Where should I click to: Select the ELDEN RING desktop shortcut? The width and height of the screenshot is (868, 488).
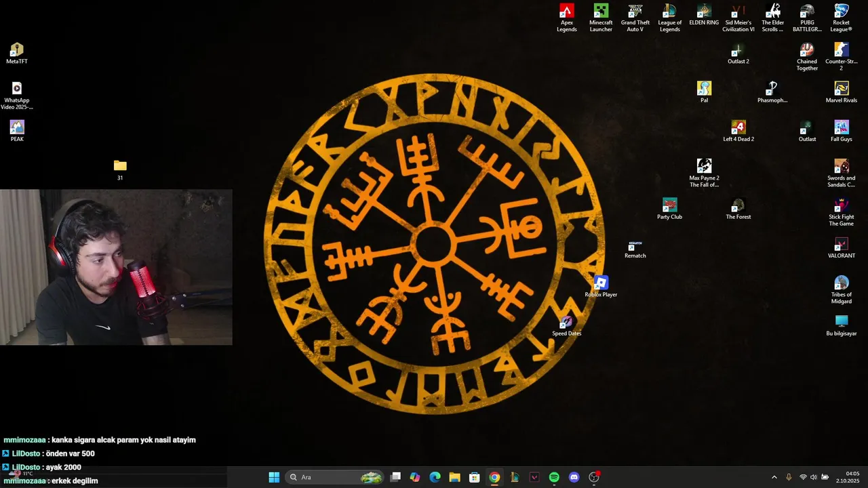tap(704, 15)
